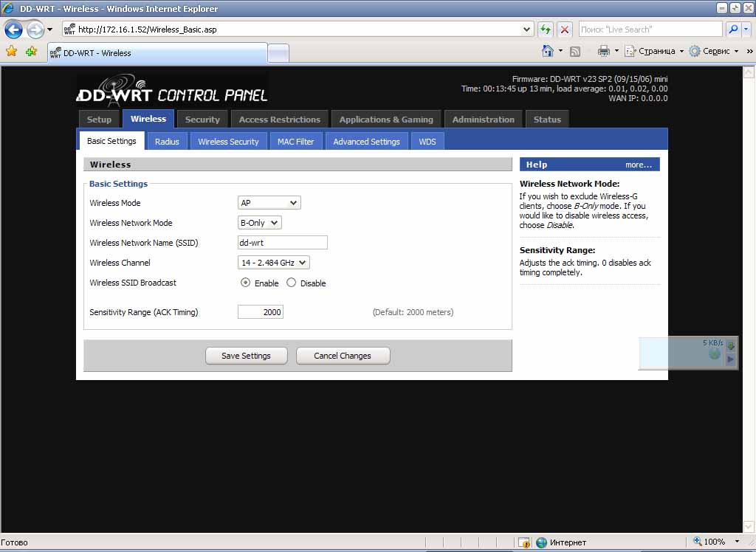The image size is (756, 552).
Task: Select the Basic Settings sub-tab
Action: click(x=111, y=141)
